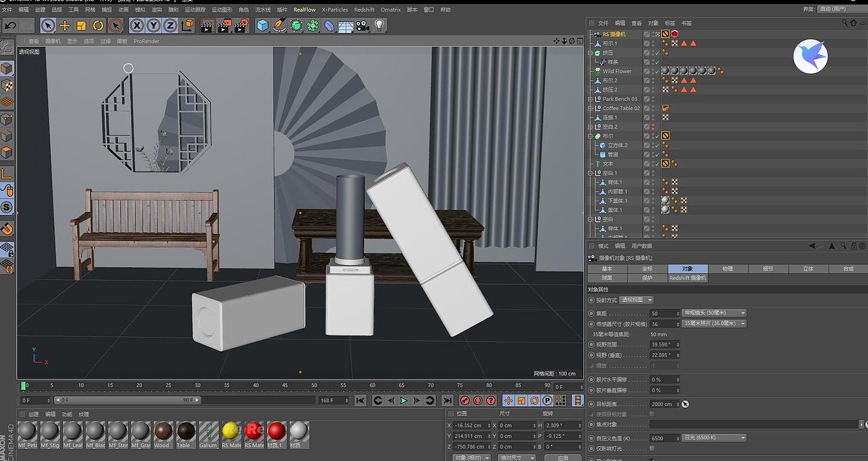Image resolution: width=868 pixels, height=461 pixels.
Task: Expand the Park Bench 03 object
Action: (x=590, y=99)
